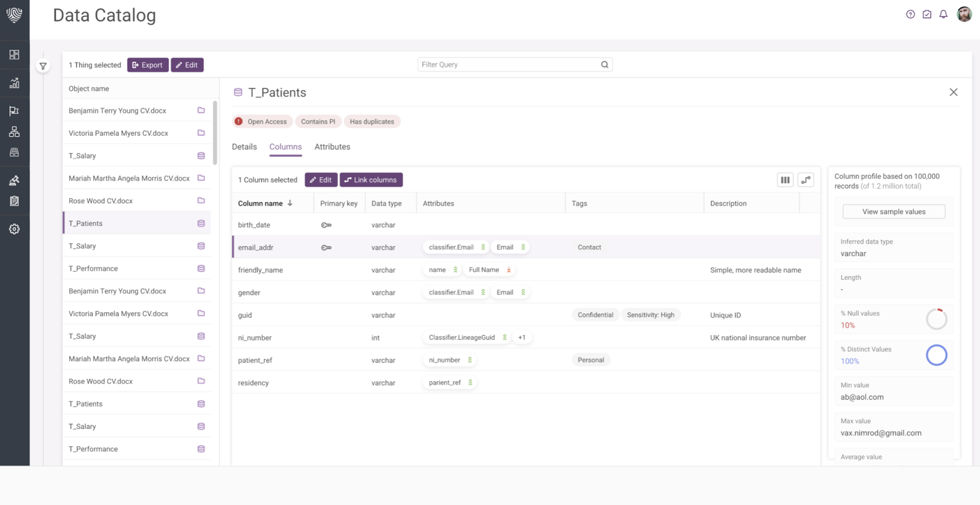Click the object list scrollbar

(215, 133)
